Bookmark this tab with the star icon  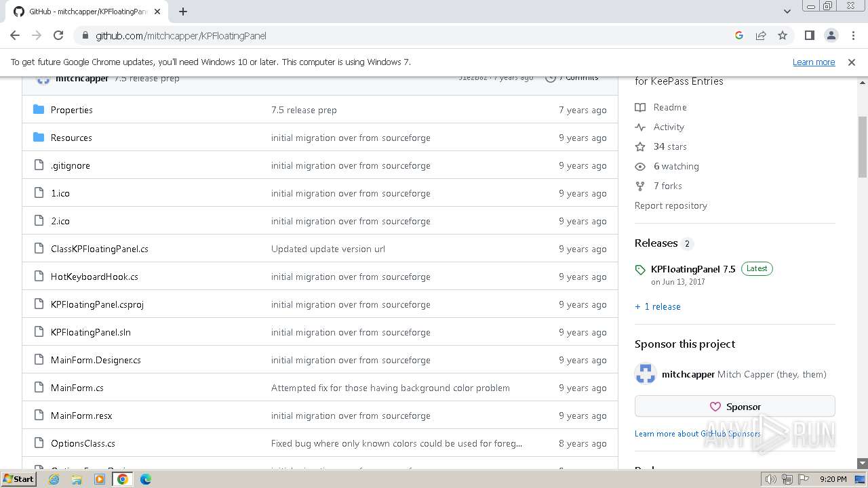click(783, 35)
